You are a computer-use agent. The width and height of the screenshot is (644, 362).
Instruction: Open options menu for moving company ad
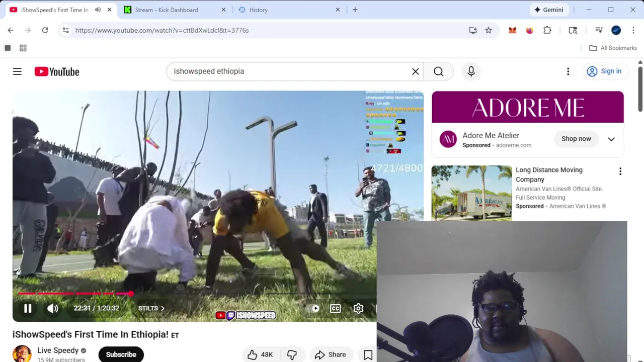pyautogui.click(x=620, y=171)
